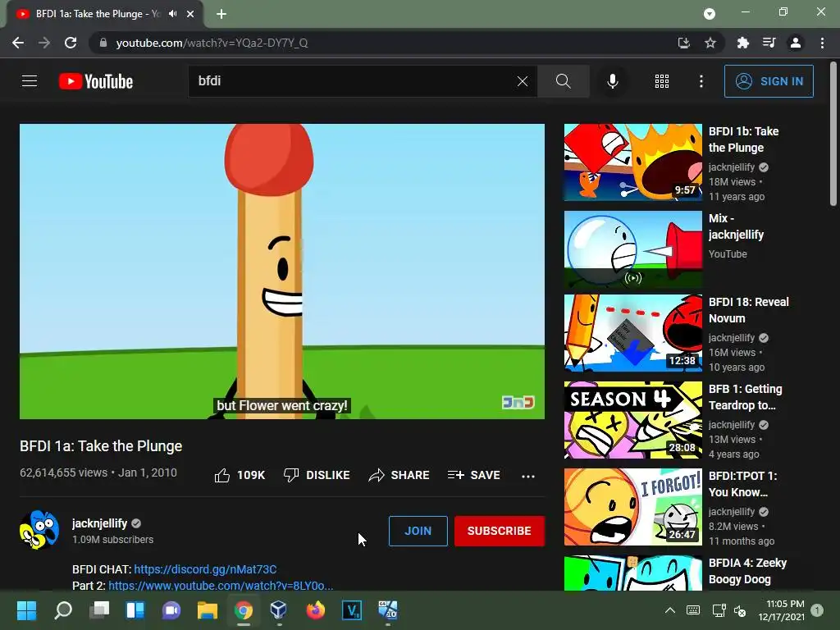Clear the search box with X

[523, 81]
